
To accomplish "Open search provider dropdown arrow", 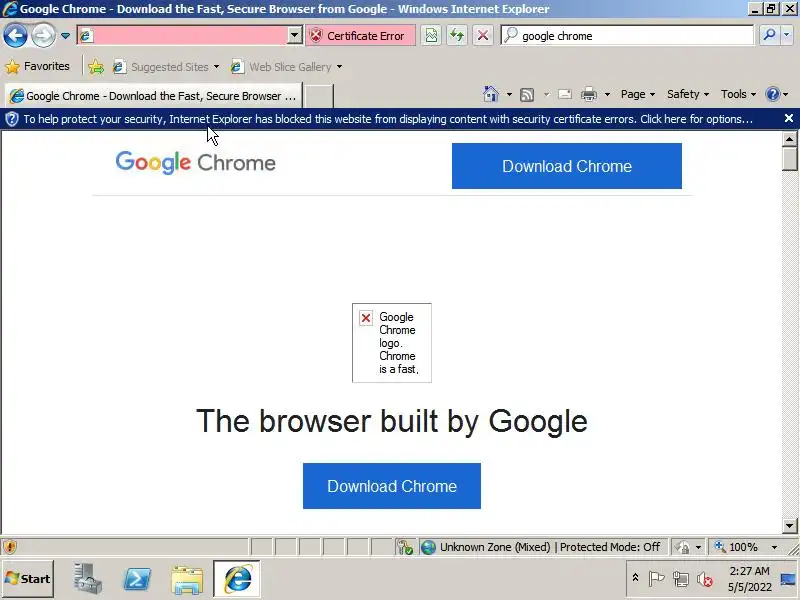I will [x=786, y=35].
